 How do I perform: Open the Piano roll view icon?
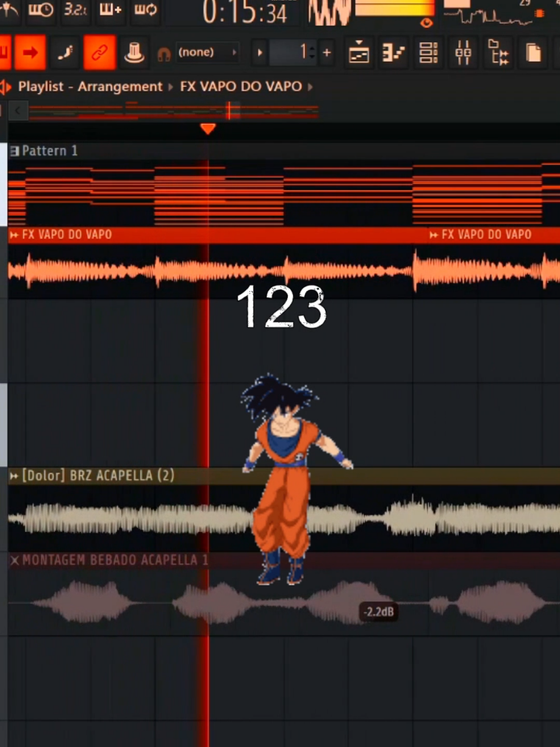tap(393, 53)
